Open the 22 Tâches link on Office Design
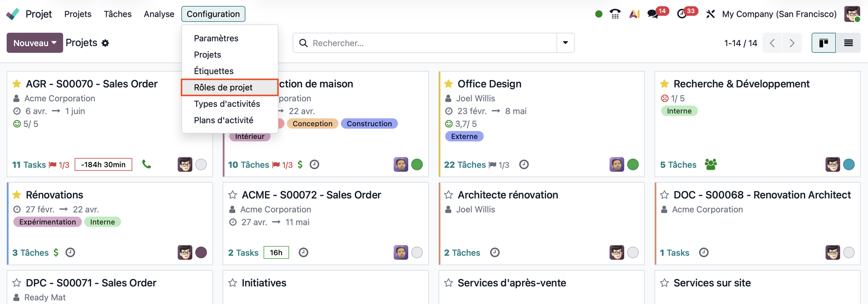The width and height of the screenshot is (868, 304). pyautogui.click(x=464, y=165)
